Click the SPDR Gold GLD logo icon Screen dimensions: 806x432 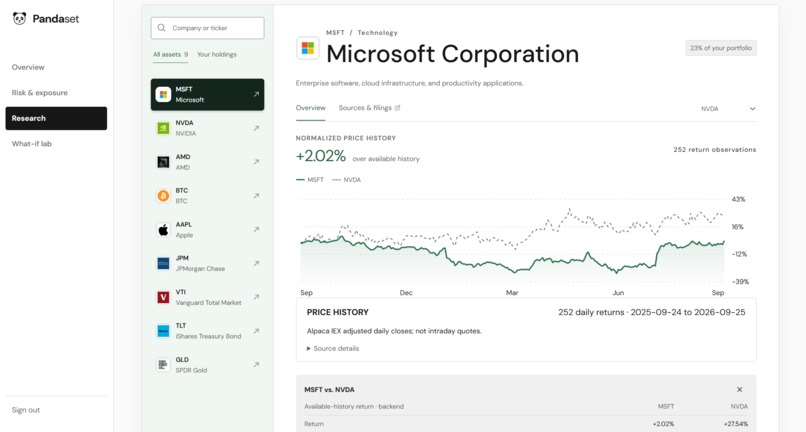coord(163,365)
